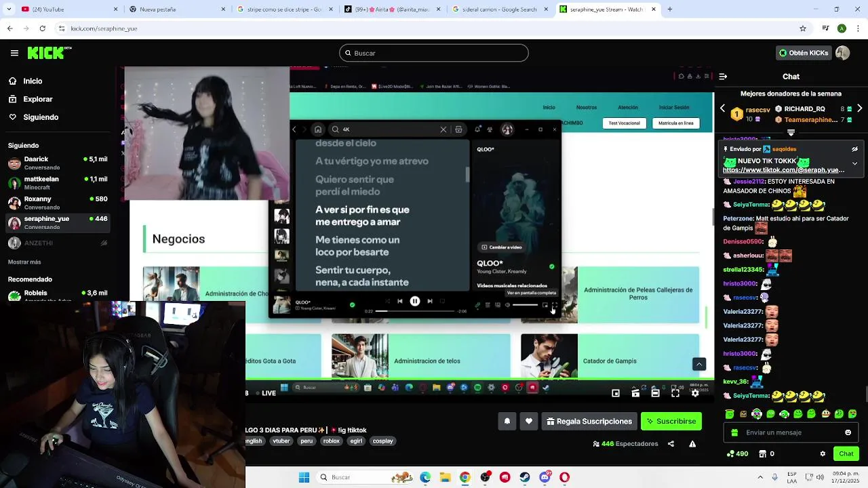Viewport: 868px width, 488px height.
Task: Open the Kick hamburger menu
Action: 14,53
